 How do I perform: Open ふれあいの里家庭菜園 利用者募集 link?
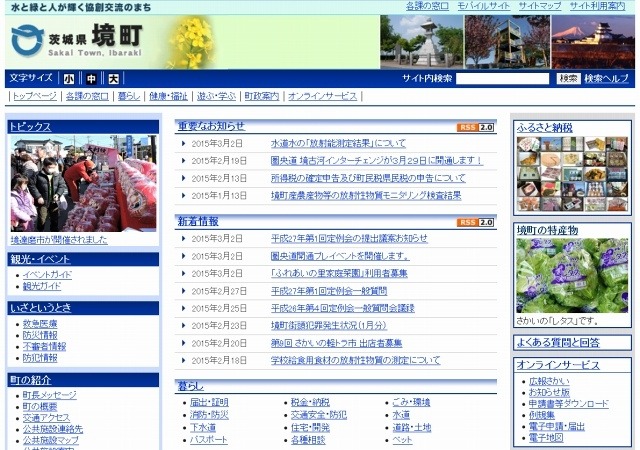tap(339, 273)
